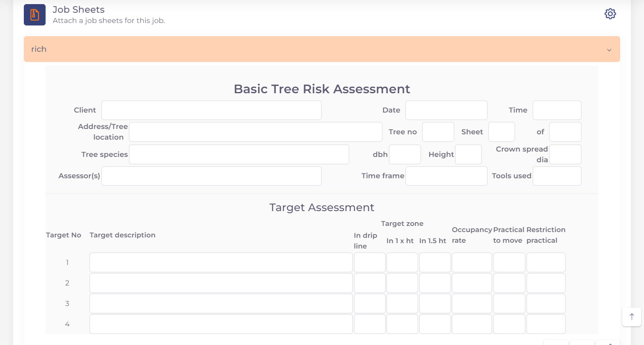Click the Tree species input
Image resolution: width=644 pixels, height=345 pixels.
pyautogui.click(x=239, y=154)
